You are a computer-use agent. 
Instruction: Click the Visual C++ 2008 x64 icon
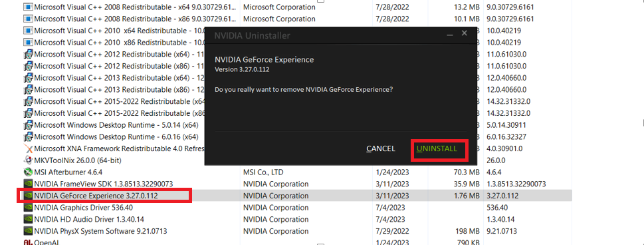coord(29,7)
